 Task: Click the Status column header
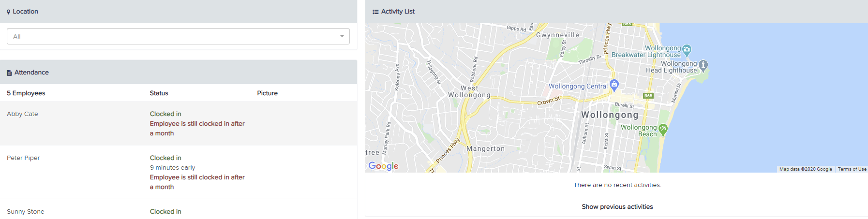click(159, 93)
